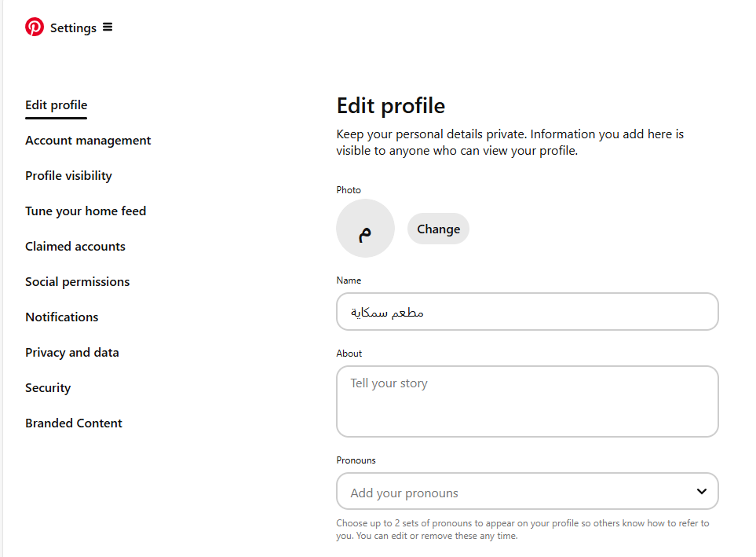Select the Security settings item
The image size is (756, 557).
48,388
